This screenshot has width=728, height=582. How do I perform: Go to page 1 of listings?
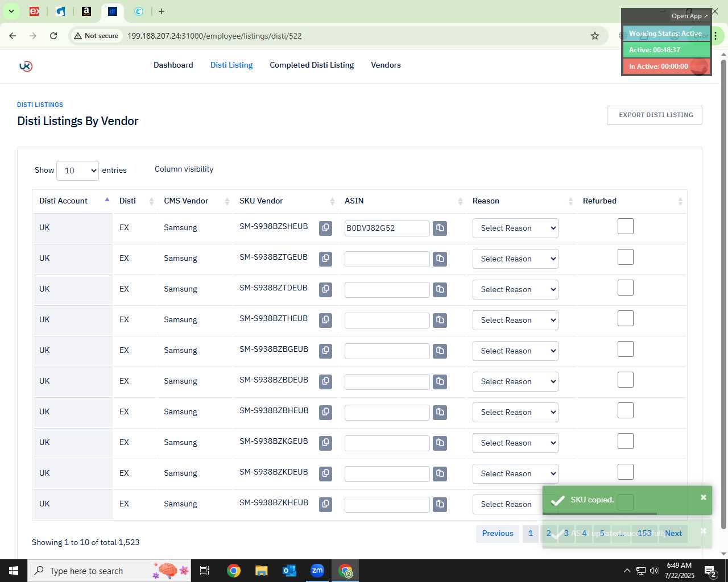click(x=531, y=533)
